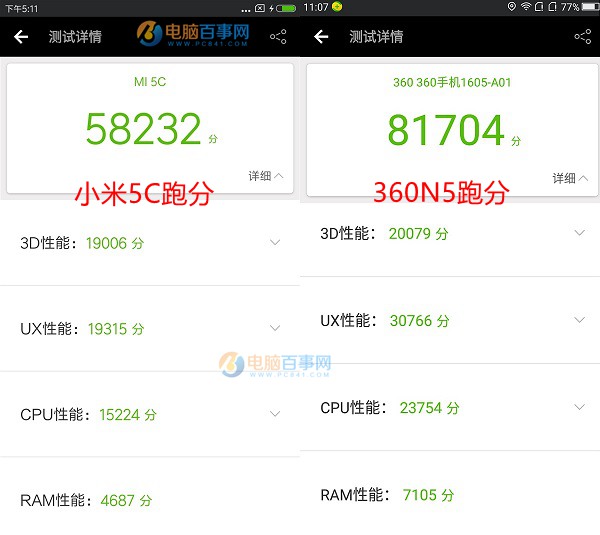Tap the share icon on the 360 phone screen

(582, 37)
